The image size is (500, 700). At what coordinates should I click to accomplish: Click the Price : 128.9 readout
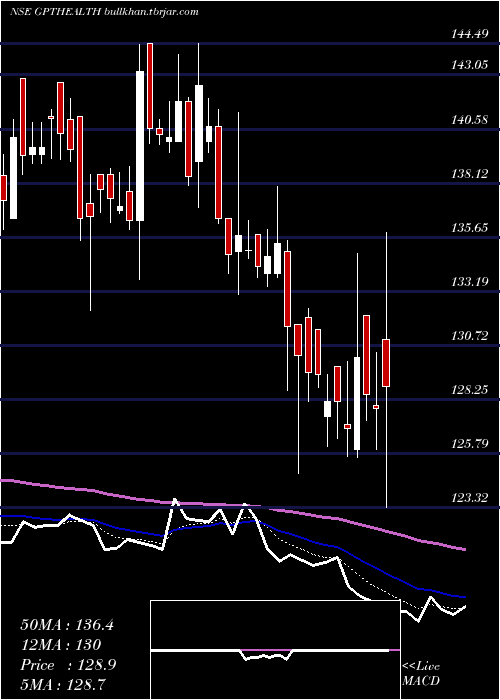pos(68,665)
